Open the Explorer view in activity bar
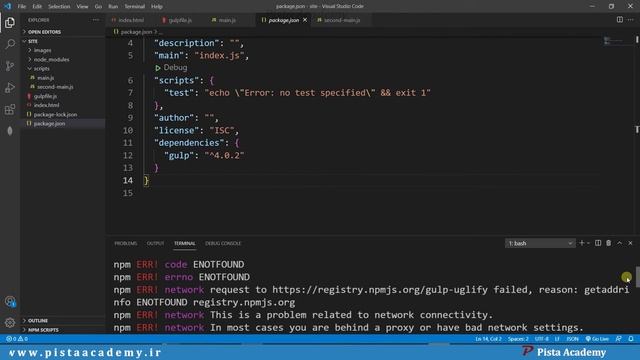Viewport: 640px width, 360px height. pos(10,23)
